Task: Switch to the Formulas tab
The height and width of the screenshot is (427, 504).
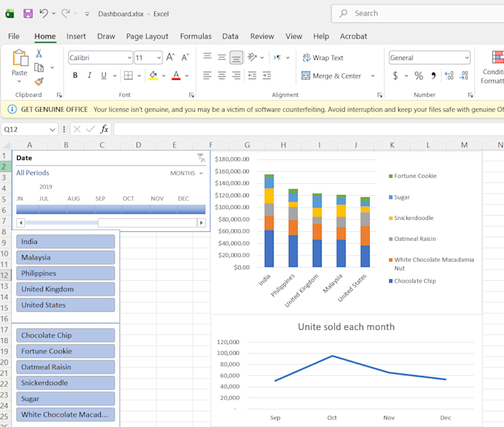Action: point(196,36)
